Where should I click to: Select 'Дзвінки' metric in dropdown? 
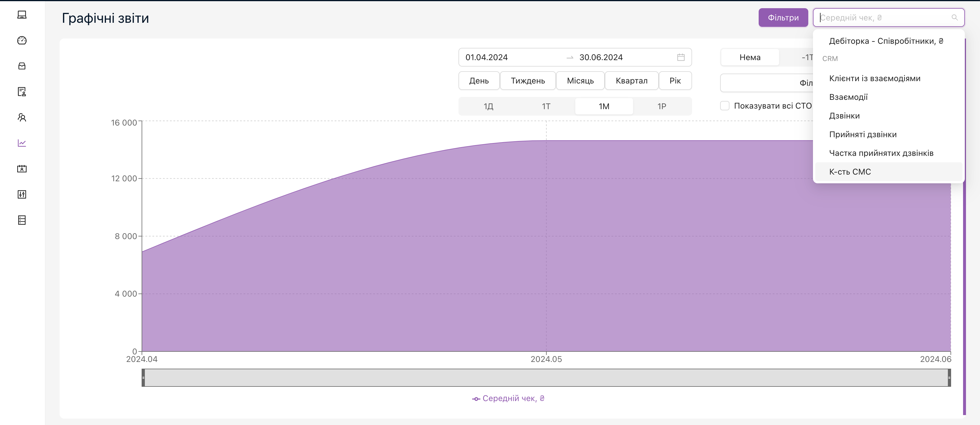point(844,116)
